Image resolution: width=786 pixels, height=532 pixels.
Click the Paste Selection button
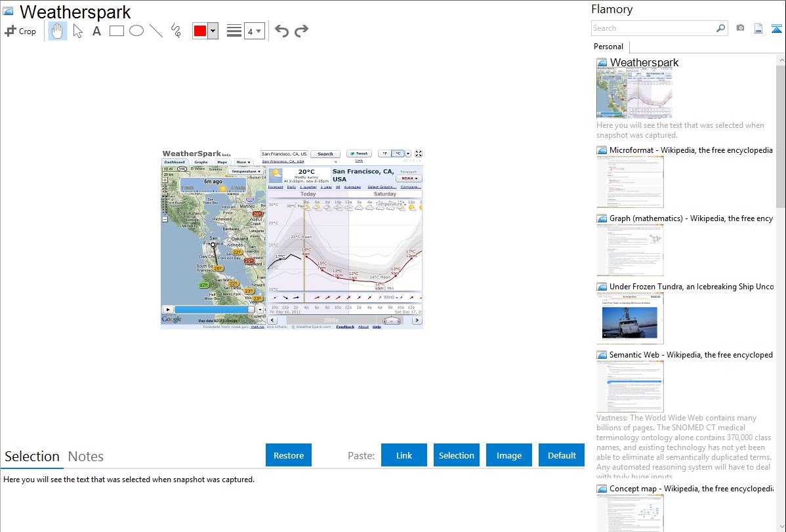pos(457,455)
